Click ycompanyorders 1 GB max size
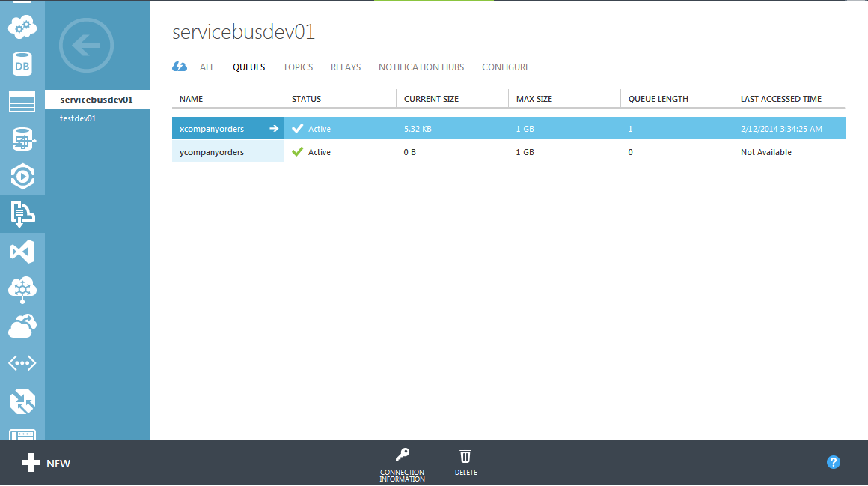The height and width of the screenshot is (486, 868). [525, 152]
